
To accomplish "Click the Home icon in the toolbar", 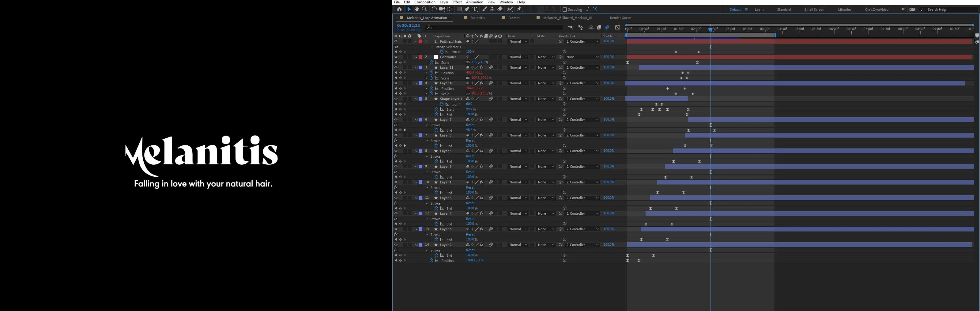I will pos(399,9).
